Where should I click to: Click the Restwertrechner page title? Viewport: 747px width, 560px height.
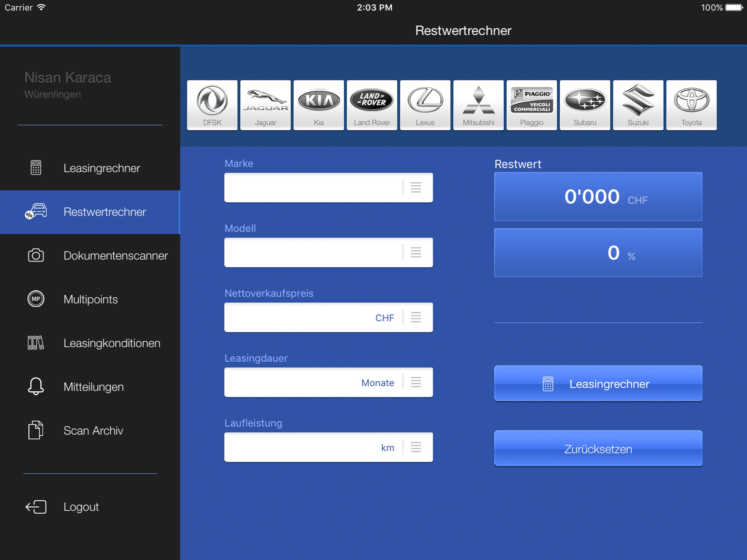coord(463,31)
